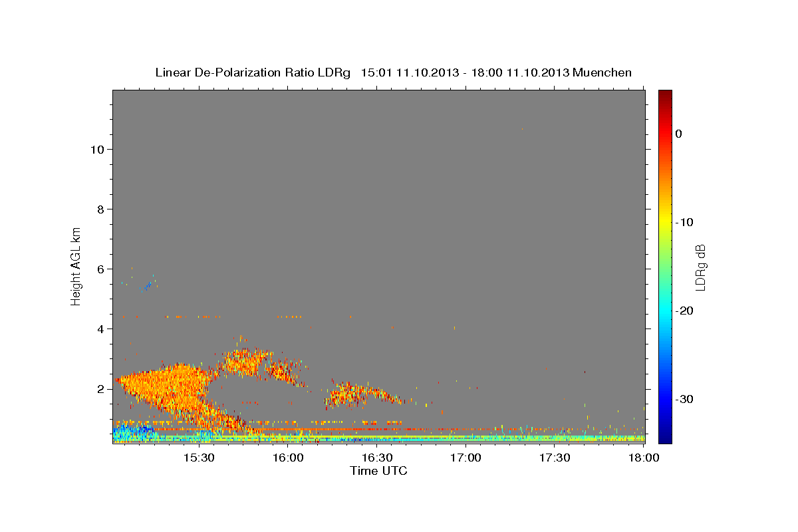The width and height of the screenshot is (798, 532).
Task: Click the colorbar value -30
Action: coord(685,399)
